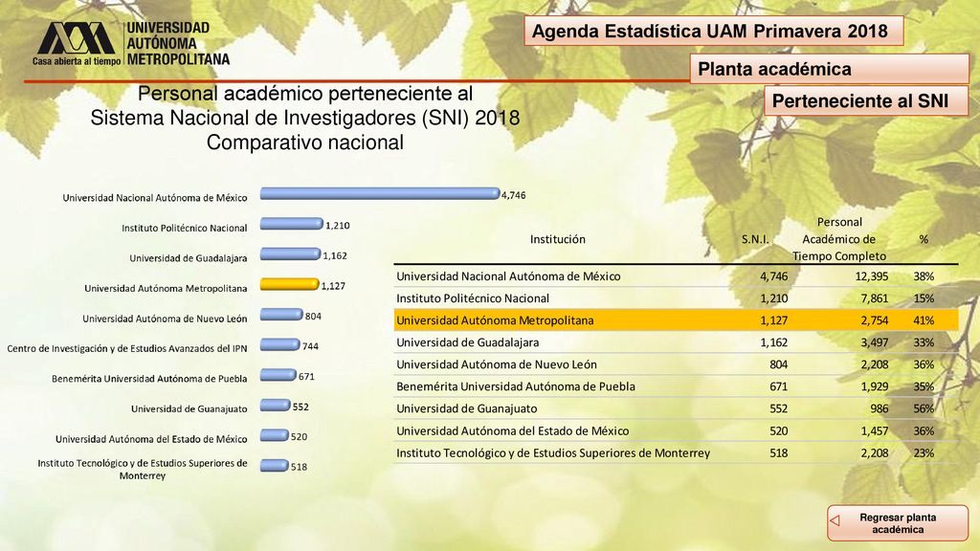Select table row Universidad Autónoma de Nuevo León

676,364
